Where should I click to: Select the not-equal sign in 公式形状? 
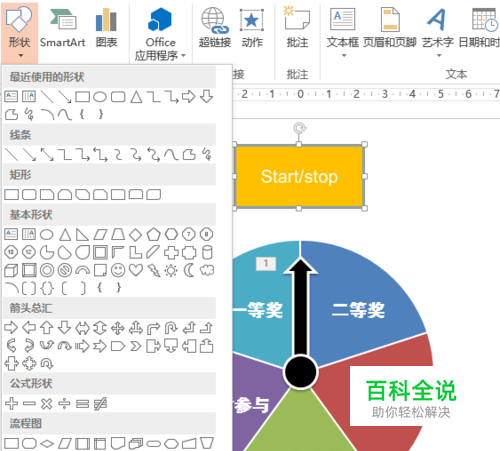pos(100,404)
